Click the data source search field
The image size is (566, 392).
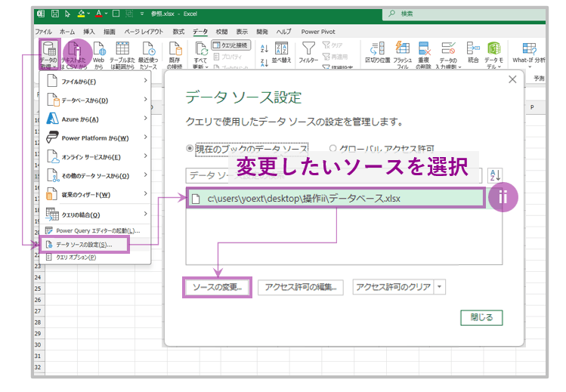(x=334, y=175)
